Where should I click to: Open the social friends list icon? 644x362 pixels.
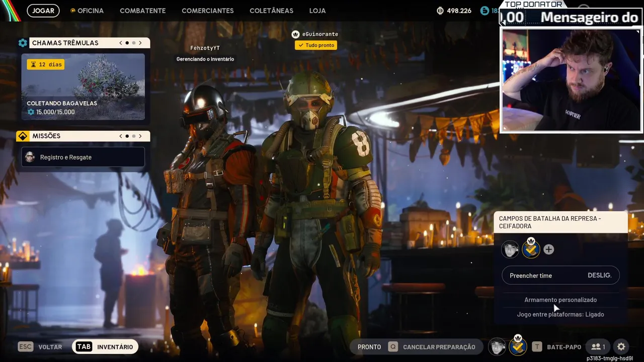click(598, 346)
